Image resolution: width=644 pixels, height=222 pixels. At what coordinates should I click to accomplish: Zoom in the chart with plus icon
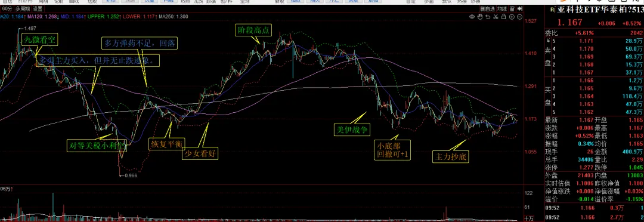pyautogui.click(x=512, y=17)
